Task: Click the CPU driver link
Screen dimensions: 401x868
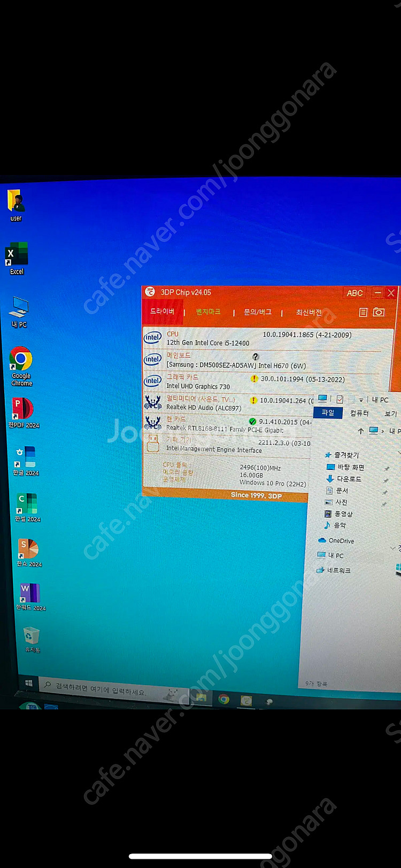Action: point(173,334)
